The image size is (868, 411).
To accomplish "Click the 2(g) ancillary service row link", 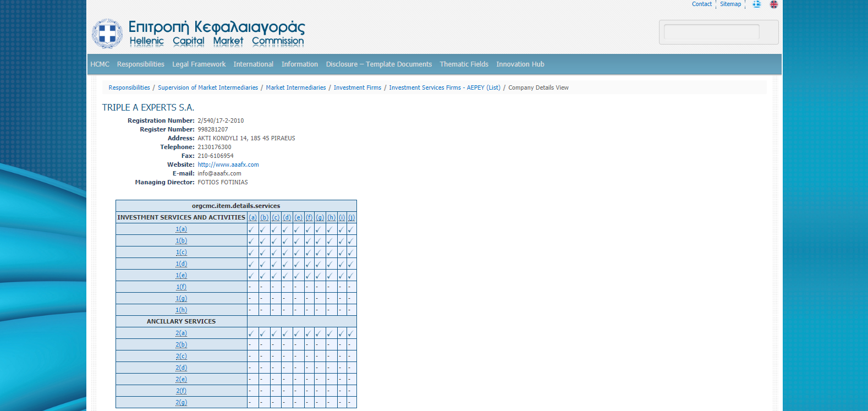I will (182, 402).
